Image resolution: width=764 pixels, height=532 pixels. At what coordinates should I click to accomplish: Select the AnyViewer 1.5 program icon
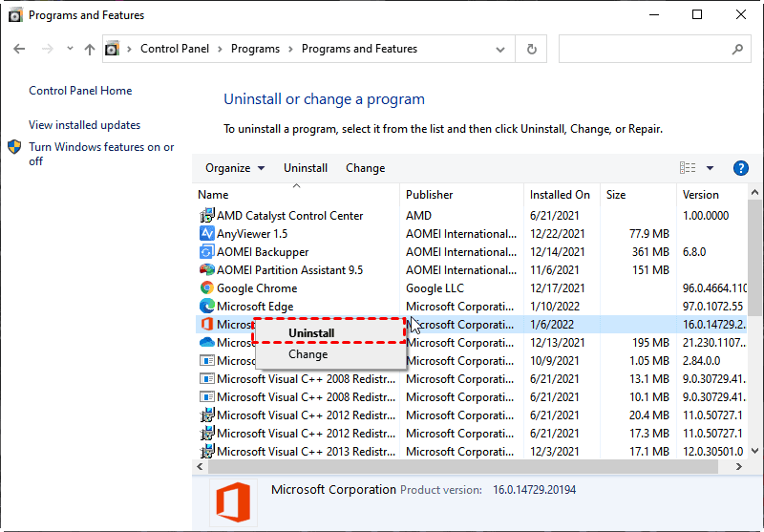[207, 234]
